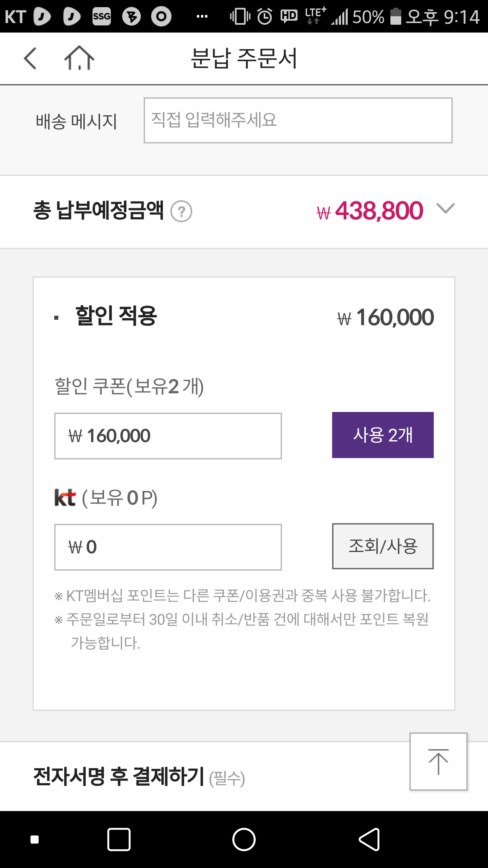Viewport: 488px width, 868px height.
Task: Tap the three-dots notification overflow
Action: coord(202,16)
